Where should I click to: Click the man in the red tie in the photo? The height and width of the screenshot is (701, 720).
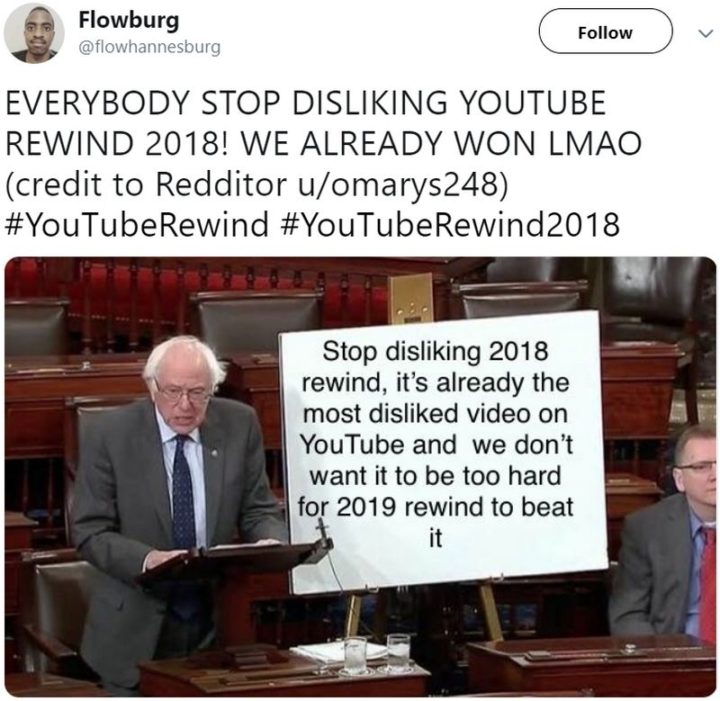(665, 535)
